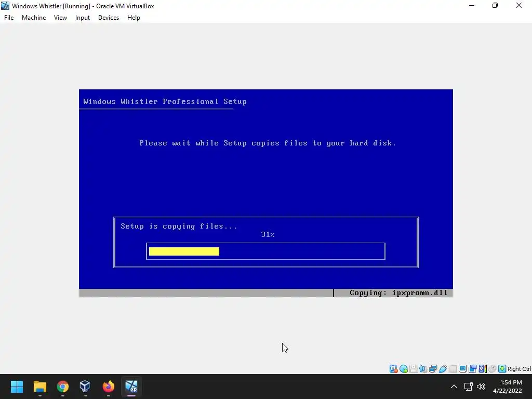Open File Explorer from the taskbar
This screenshot has width=532, height=399.
[39, 387]
